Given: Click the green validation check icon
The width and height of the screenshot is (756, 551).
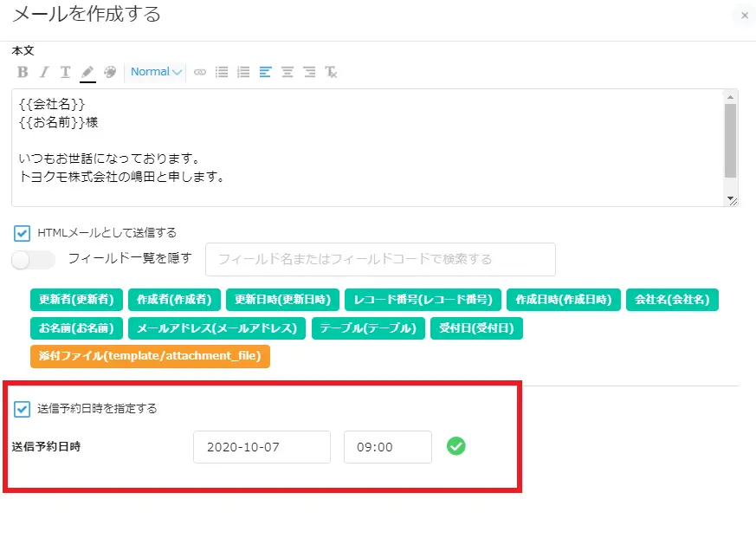Looking at the screenshot, I should tap(456, 446).
